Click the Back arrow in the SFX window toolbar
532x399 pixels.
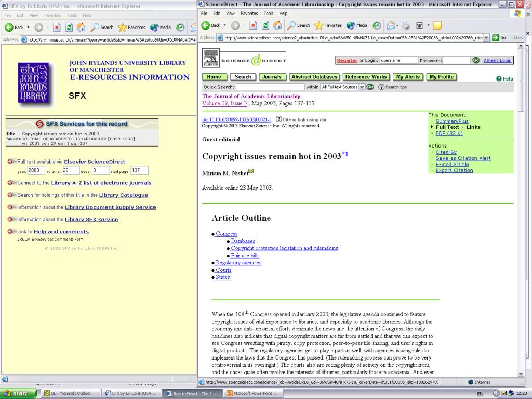[9, 28]
